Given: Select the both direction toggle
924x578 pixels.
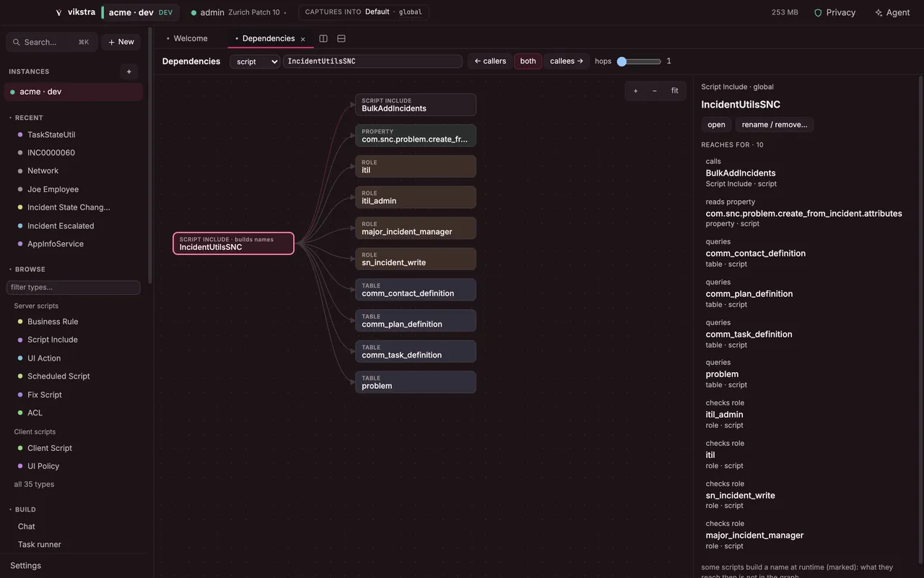Looking at the screenshot, I should pos(528,61).
